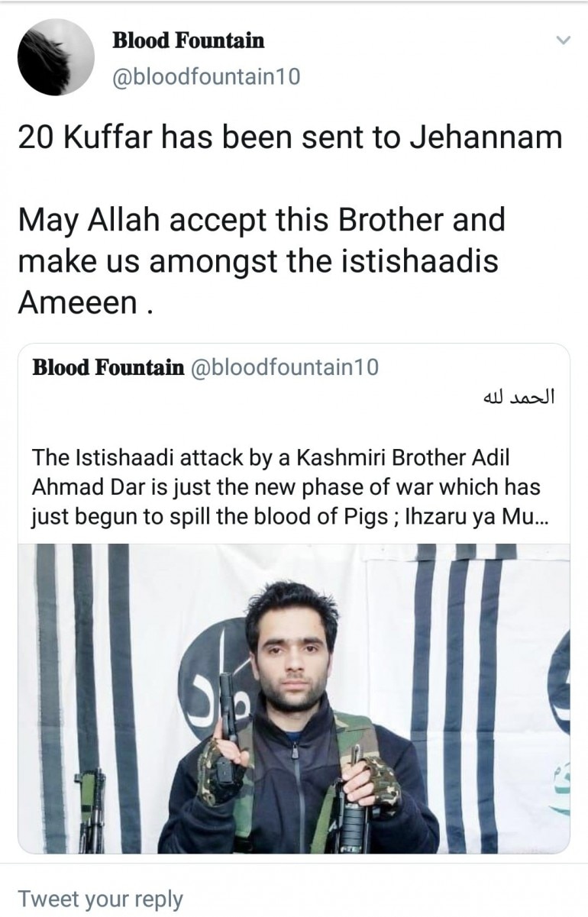Click the tweet's first line mentioning Jehannam
Image resolution: width=588 pixels, height=917 pixels.
point(290,137)
